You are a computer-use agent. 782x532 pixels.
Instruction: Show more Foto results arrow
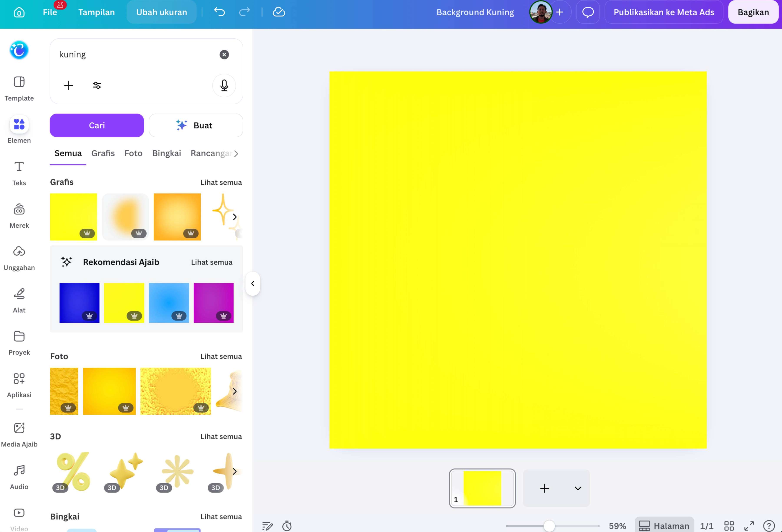tap(235, 392)
